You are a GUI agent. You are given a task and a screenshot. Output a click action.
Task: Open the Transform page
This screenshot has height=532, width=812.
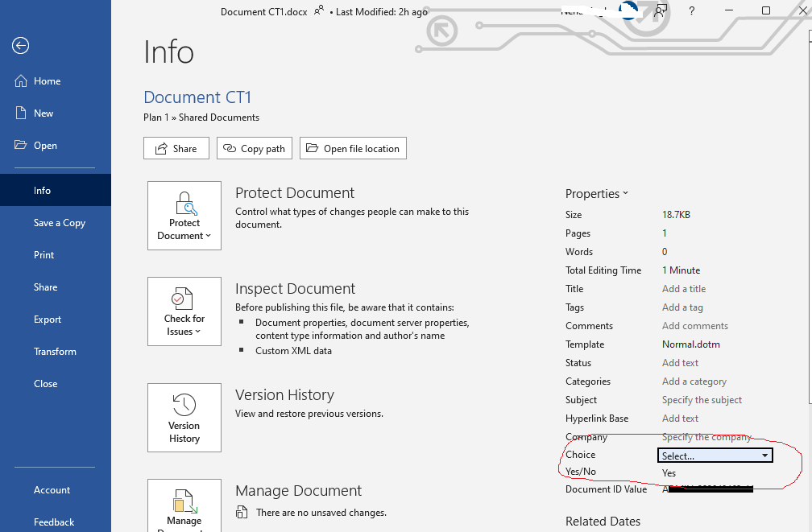pos(56,352)
